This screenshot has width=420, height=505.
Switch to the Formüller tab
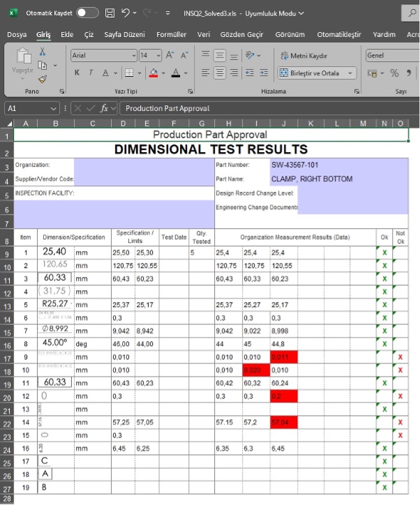point(172,34)
